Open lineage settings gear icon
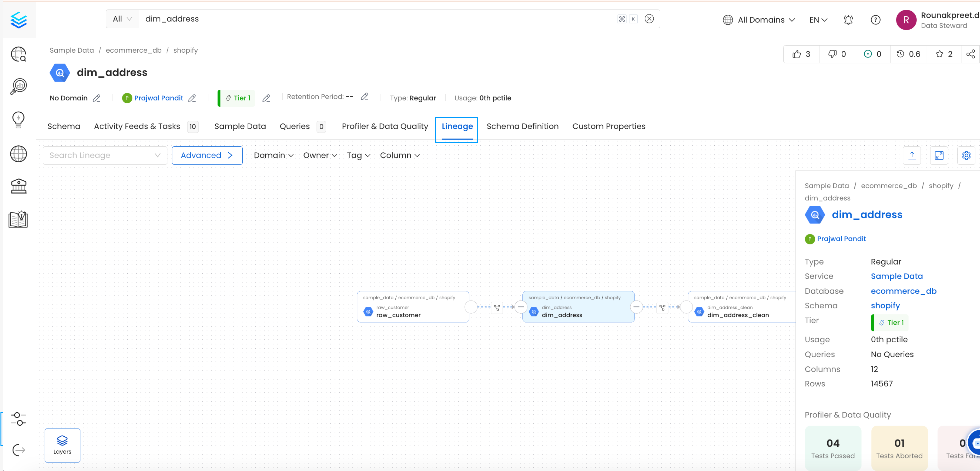Screen dimensions: 980x471 point(966,155)
